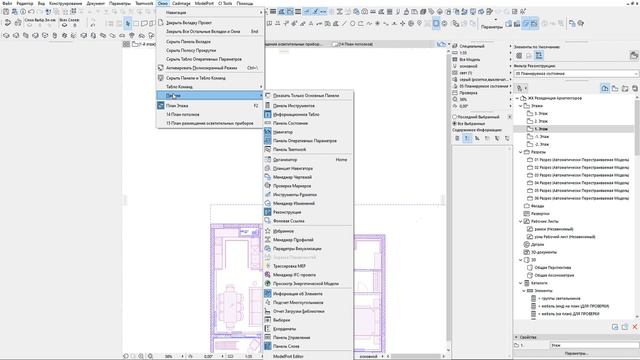Switch Navigator to Layout Book icon
640x360 pixels.
625,88
